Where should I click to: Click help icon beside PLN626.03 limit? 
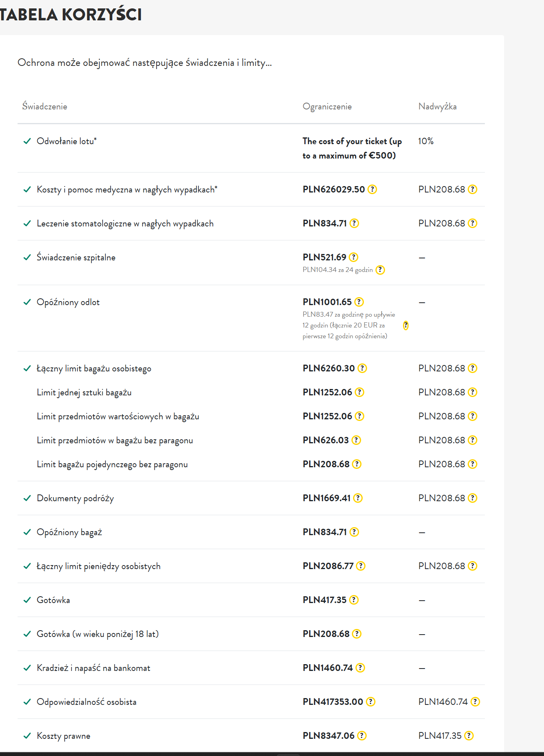click(356, 440)
